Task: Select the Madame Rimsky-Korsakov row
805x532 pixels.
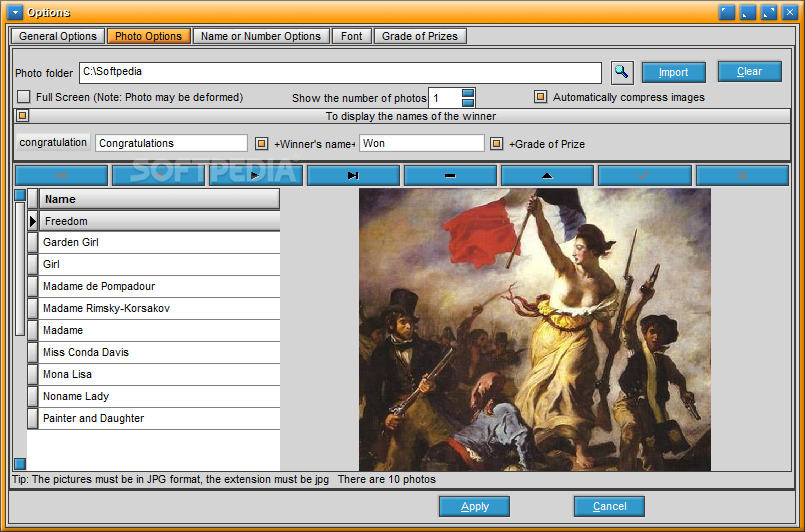Action: [160, 309]
